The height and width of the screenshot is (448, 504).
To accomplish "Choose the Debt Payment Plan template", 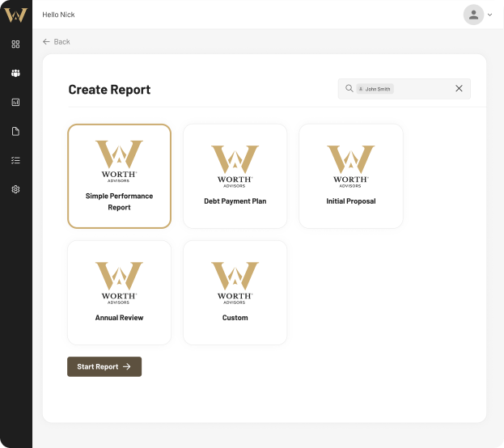I will [235, 176].
